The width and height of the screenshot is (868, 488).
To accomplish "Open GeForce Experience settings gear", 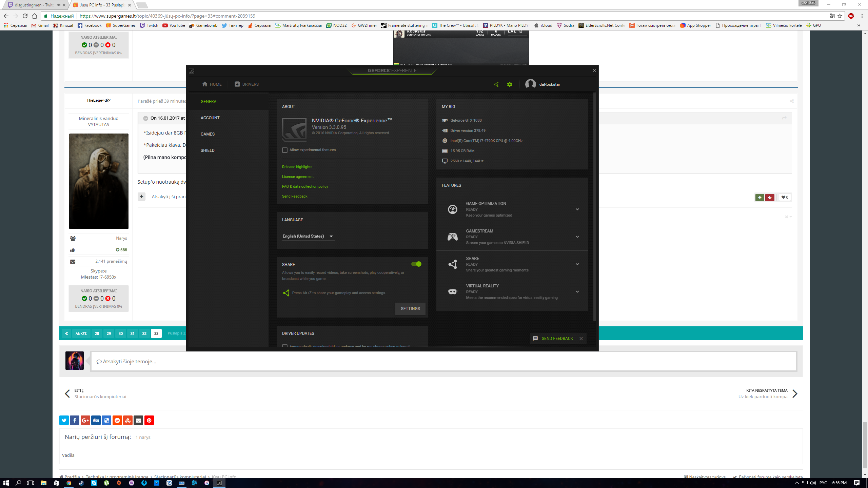I will click(510, 84).
